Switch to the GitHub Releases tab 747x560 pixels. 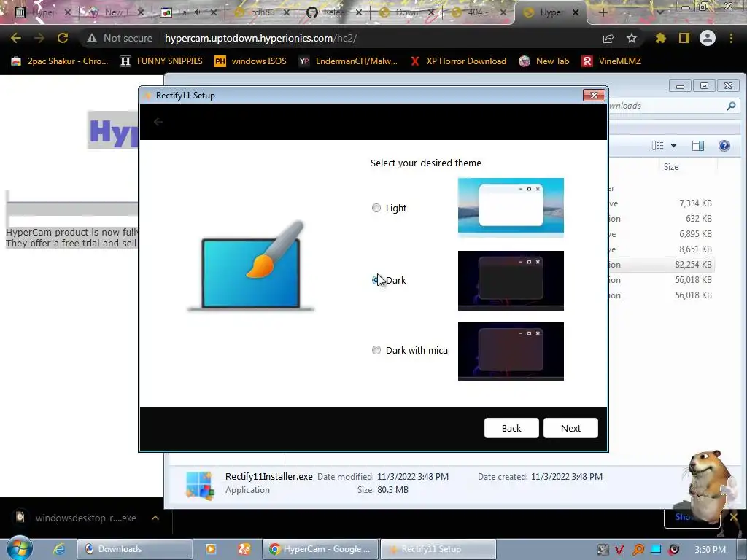tap(332, 12)
